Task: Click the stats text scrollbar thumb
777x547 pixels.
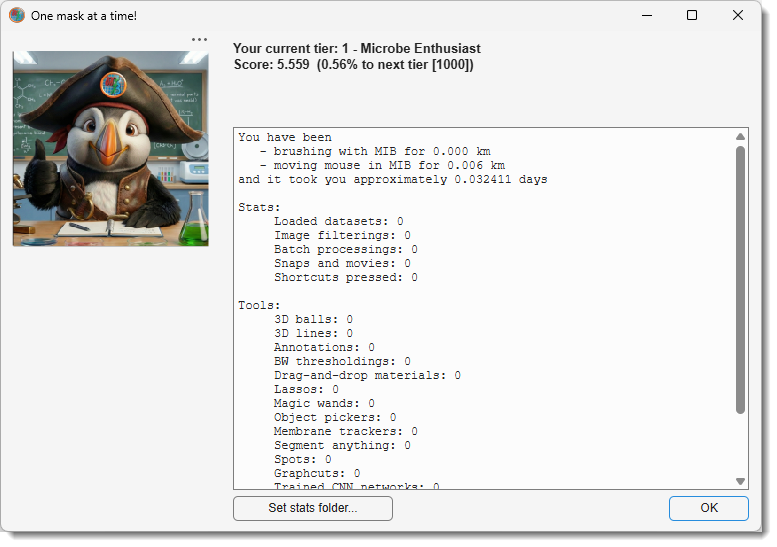Action: point(740,279)
